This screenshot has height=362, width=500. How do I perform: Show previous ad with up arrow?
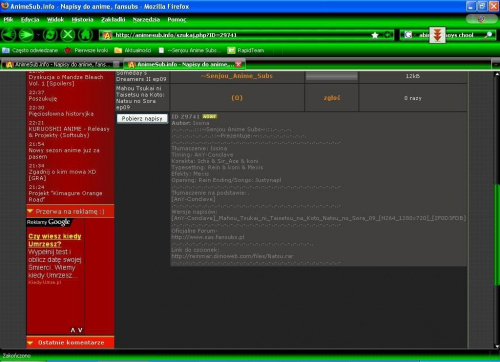point(73,330)
